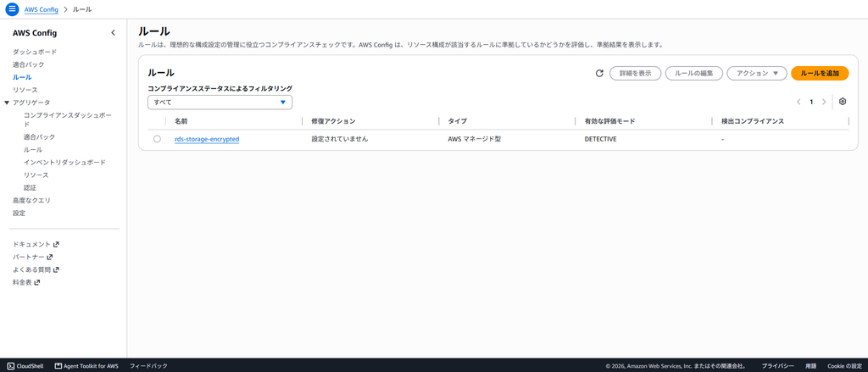
Task: Open リソース under アグリゲータ
Action: point(36,175)
